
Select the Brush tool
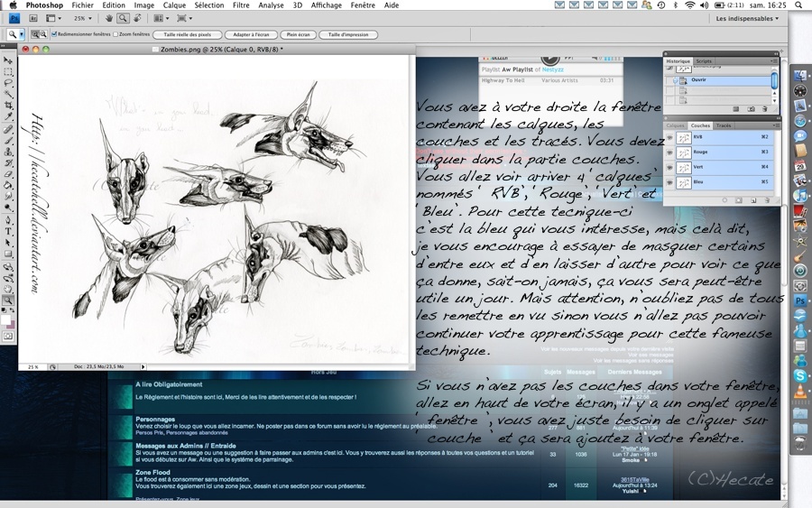click(8, 141)
